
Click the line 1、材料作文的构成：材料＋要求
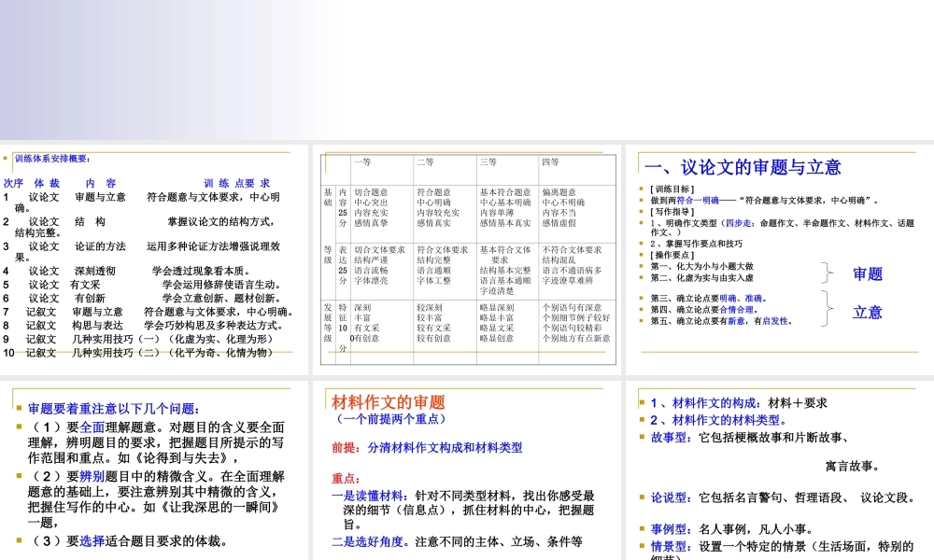coord(739,403)
